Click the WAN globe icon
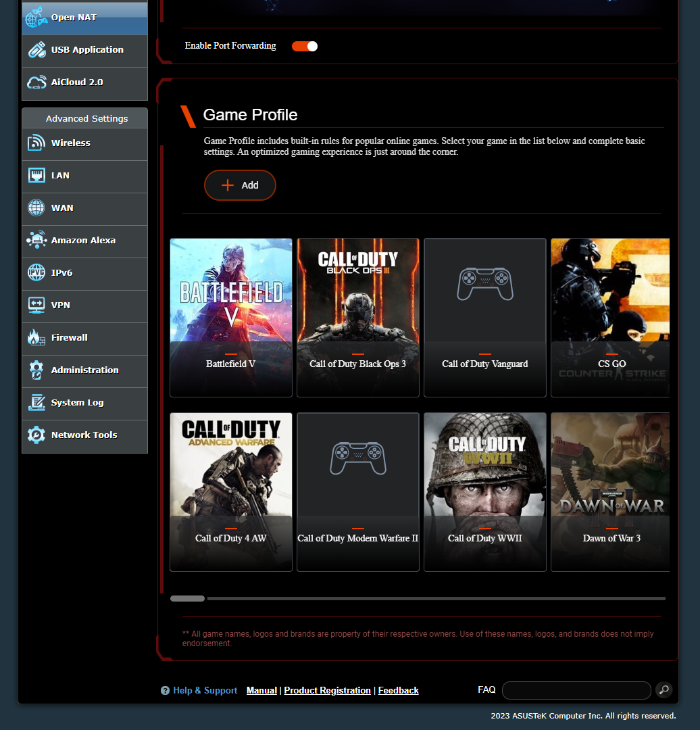Screen dimensions: 700x730 pyautogui.click(x=36, y=208)
